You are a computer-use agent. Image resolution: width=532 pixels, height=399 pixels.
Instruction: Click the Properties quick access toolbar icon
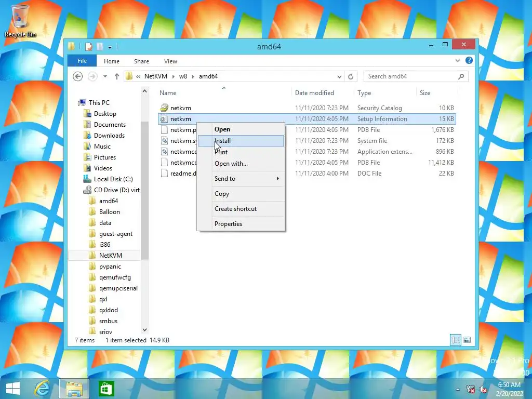pos(88,46)
